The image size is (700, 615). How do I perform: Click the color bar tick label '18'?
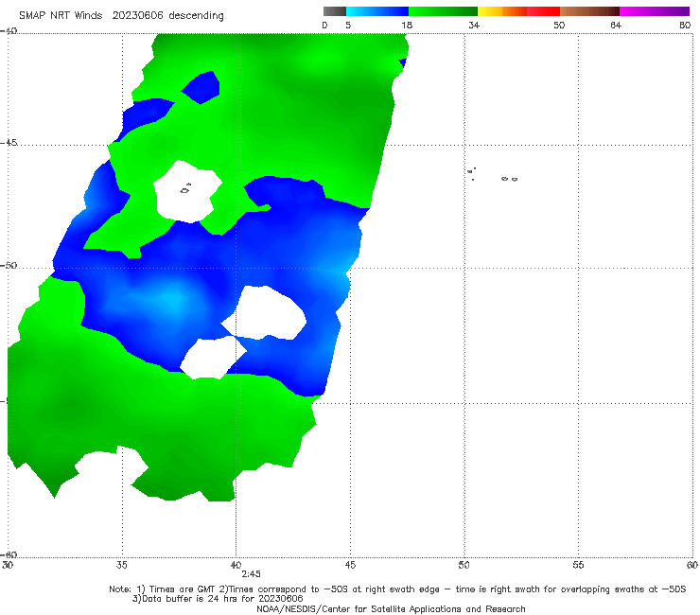click(407, 25)
